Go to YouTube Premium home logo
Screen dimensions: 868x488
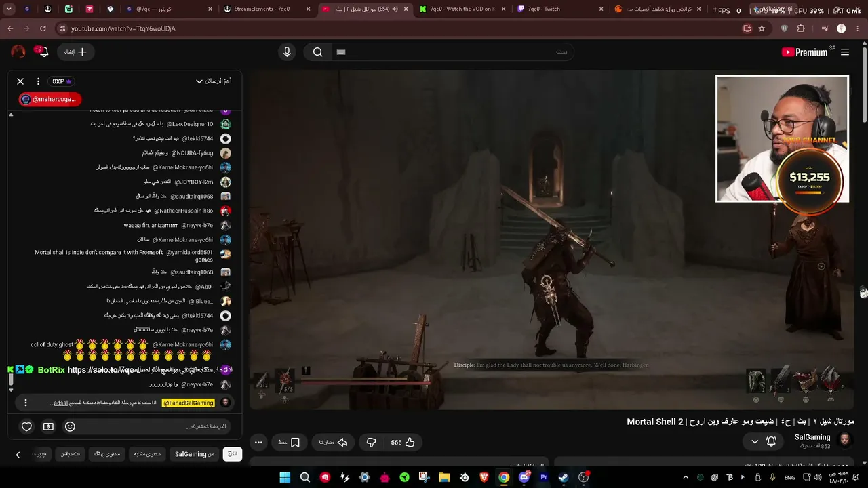pyautogui.click(x=804, y=52)
